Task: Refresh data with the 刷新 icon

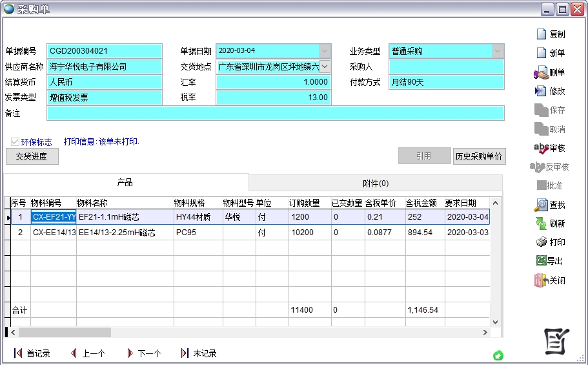Action: (541, 224)
